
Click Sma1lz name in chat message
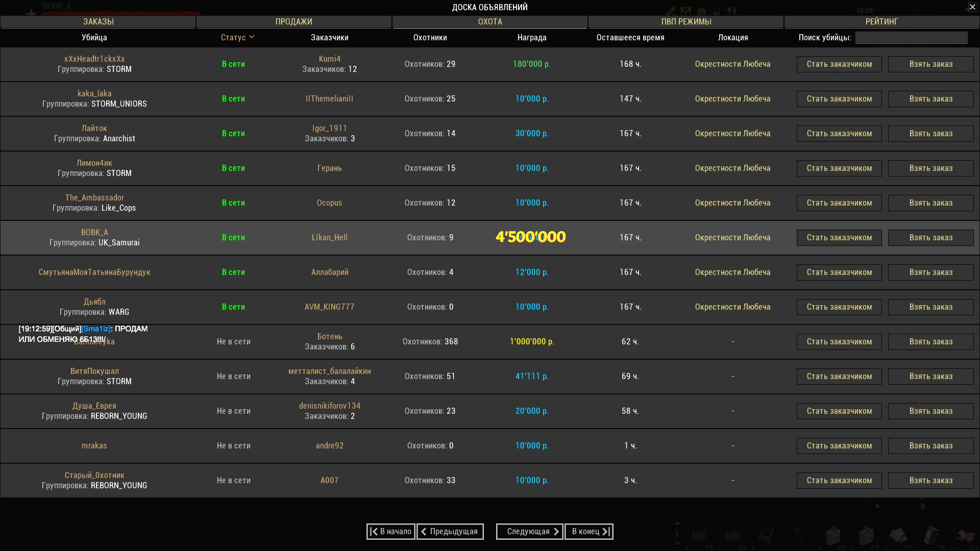(x=96, y=329)
